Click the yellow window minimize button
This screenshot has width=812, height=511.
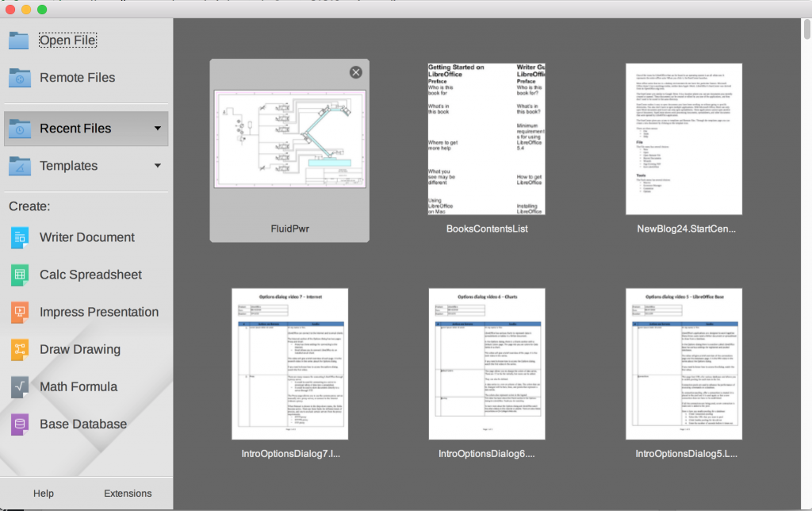[x=26, y=10]
